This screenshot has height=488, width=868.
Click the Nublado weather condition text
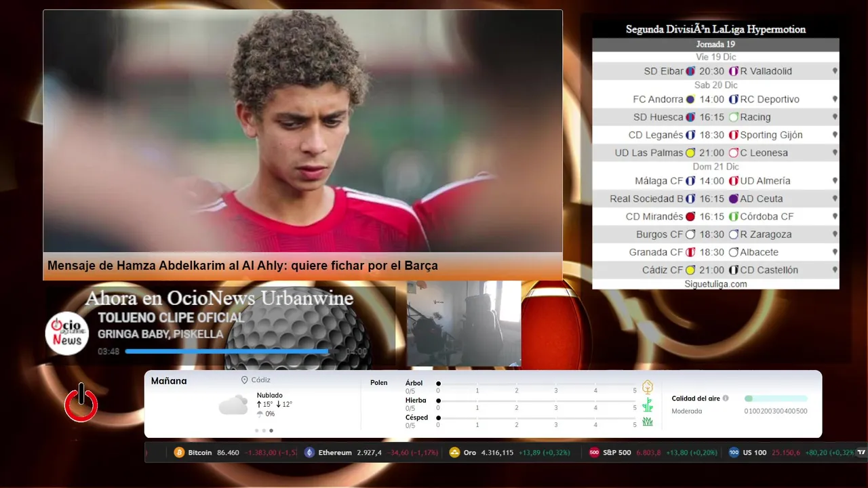[269, 395]
